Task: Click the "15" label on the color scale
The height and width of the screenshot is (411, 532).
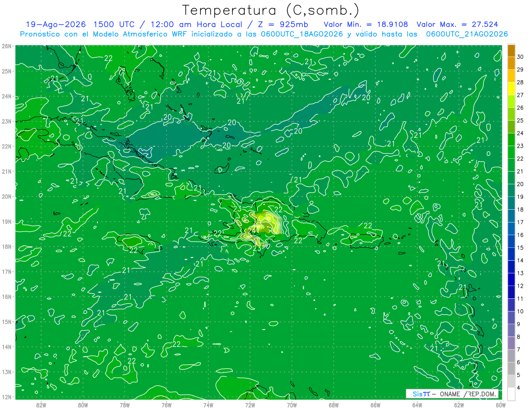Action: pyautogui.click(x=520, y=248)
